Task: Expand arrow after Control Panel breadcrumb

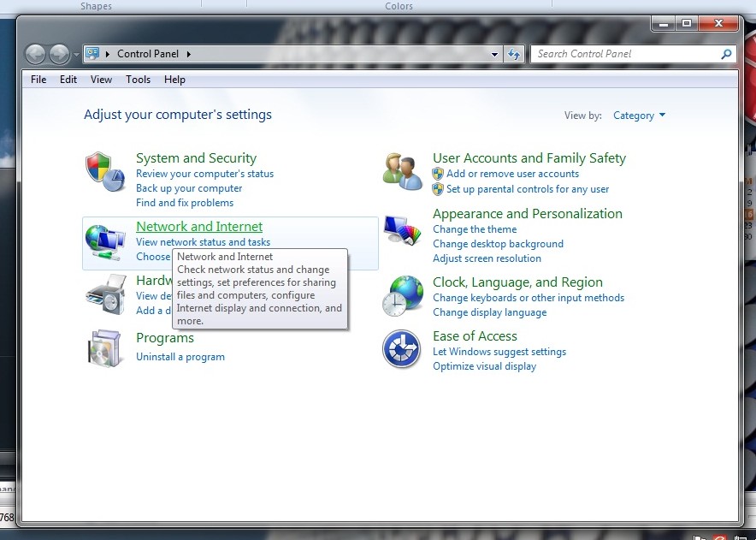Action: click(x=188, y=54)
